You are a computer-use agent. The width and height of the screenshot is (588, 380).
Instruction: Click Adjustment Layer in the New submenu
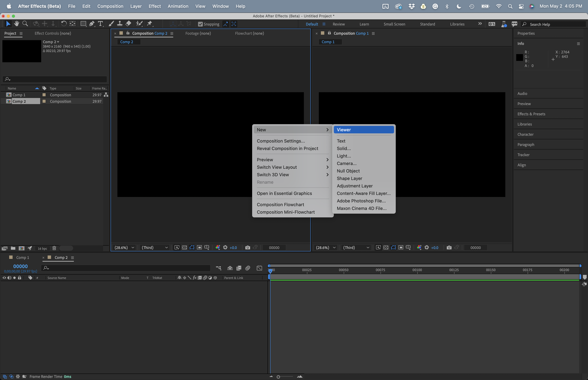[x=355, y=186]
